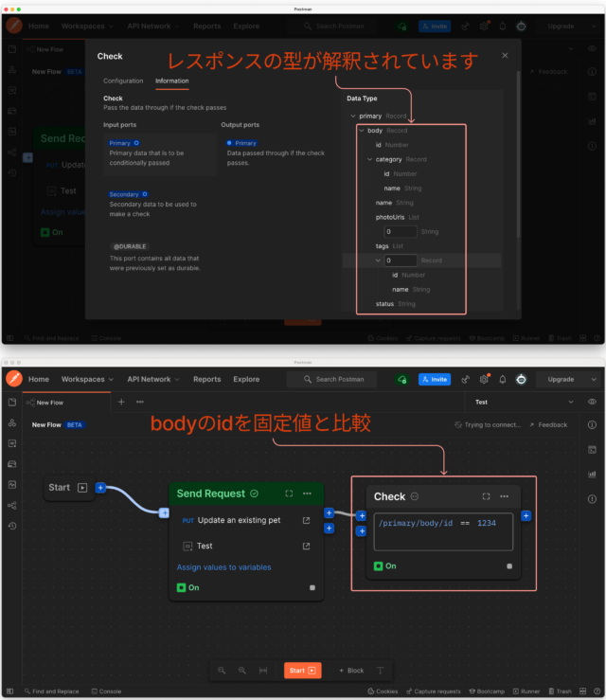Viewport: 606px width, 700px height.
Task: Click photoUrls index input showing 0
Action: (x=401, y=232)
